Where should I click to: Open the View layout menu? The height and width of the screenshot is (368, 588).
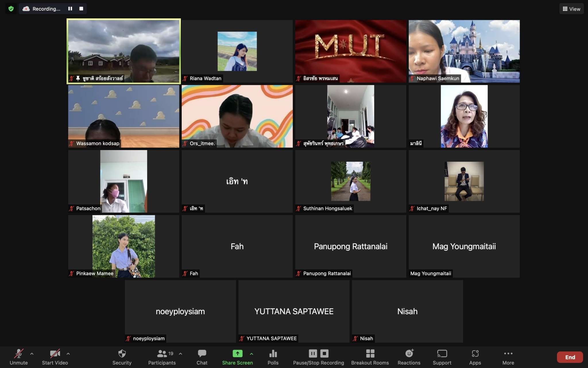pyautogui.click(x=571, y=9)
